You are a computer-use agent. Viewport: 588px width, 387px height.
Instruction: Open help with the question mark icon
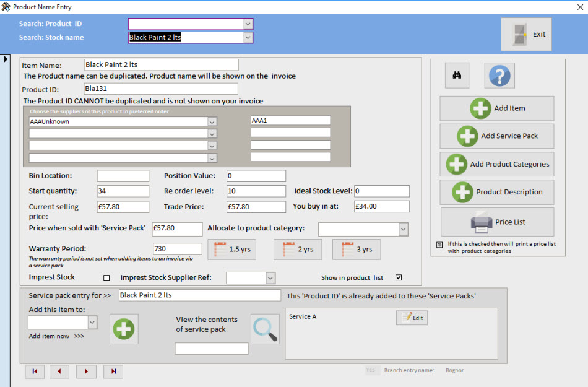499,76
